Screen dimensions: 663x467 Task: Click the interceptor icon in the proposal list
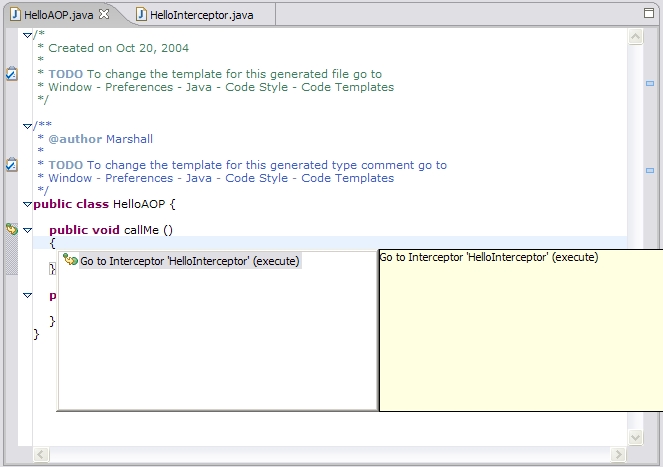coord(71,261)
